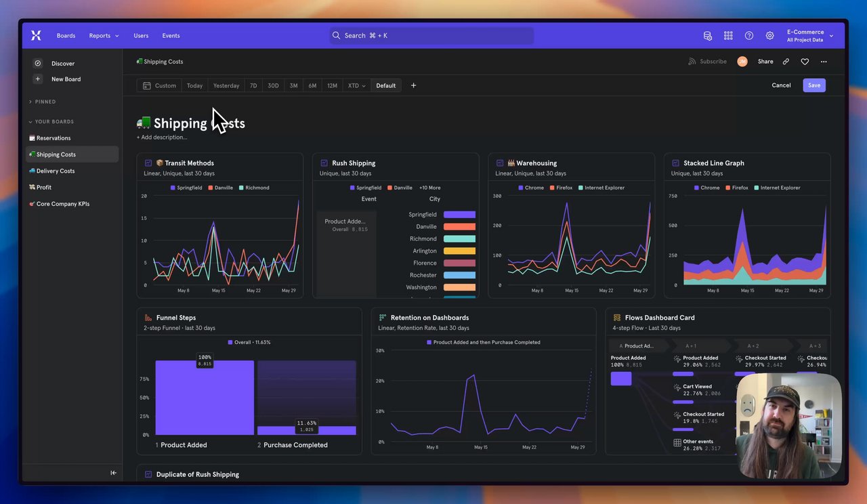Select the 12M date range
The height and width of the screenshot is (504, 867).
[332, 85]
